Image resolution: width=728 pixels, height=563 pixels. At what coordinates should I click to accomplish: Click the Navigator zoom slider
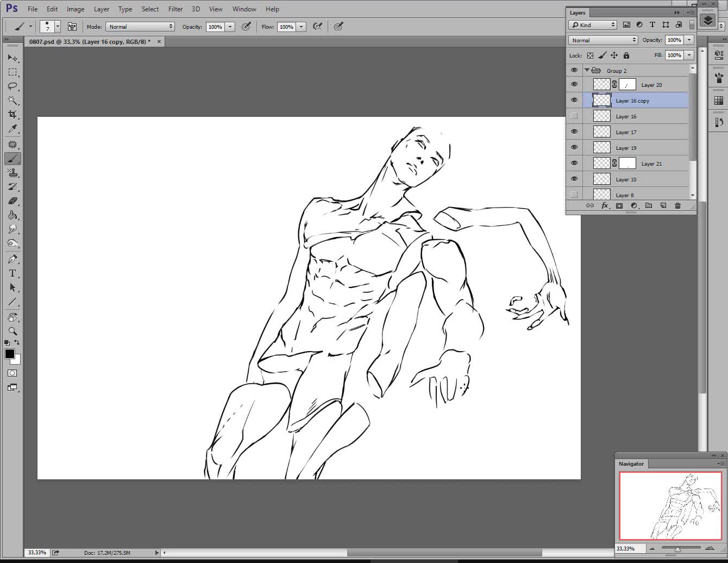pyautogui.click(x=677, y=548)
